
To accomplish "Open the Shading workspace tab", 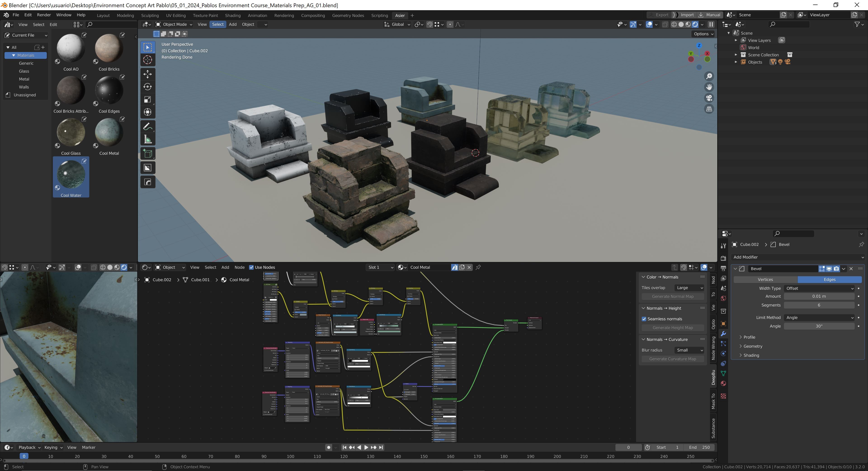I will [x=233, y=16].
